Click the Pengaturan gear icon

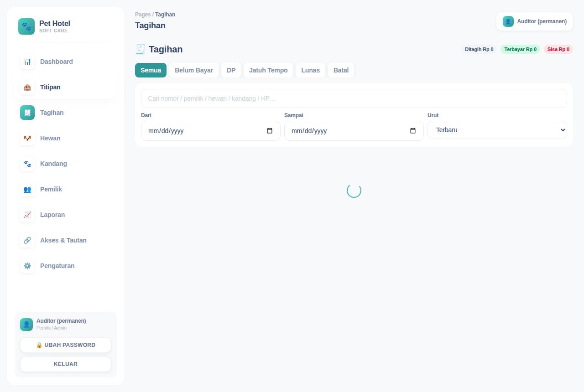[x=27, y=266]
